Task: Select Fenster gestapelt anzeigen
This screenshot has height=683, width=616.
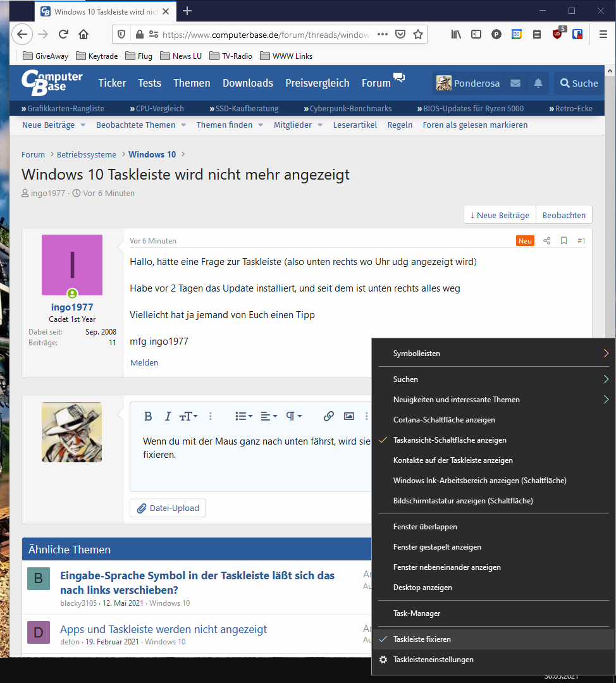Action: tap(493, 547)
